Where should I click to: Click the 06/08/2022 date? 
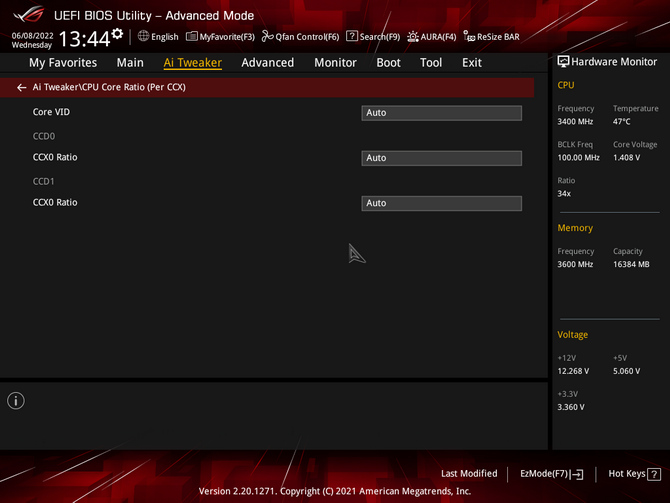pyautogui.click(x=32, y=36)
